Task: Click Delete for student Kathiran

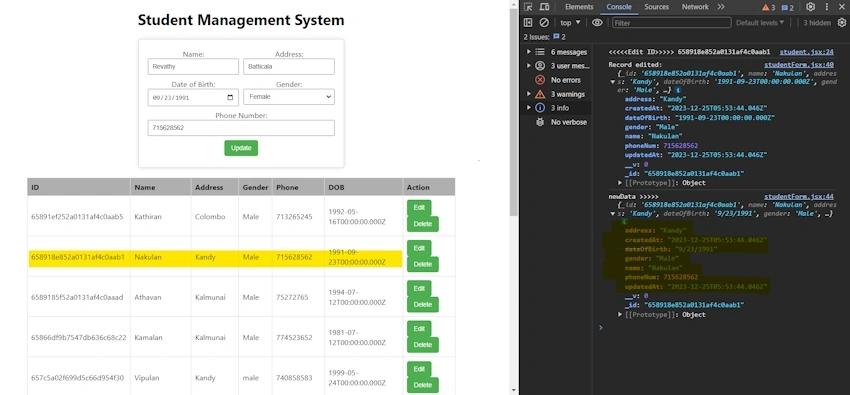Action: 423,224
